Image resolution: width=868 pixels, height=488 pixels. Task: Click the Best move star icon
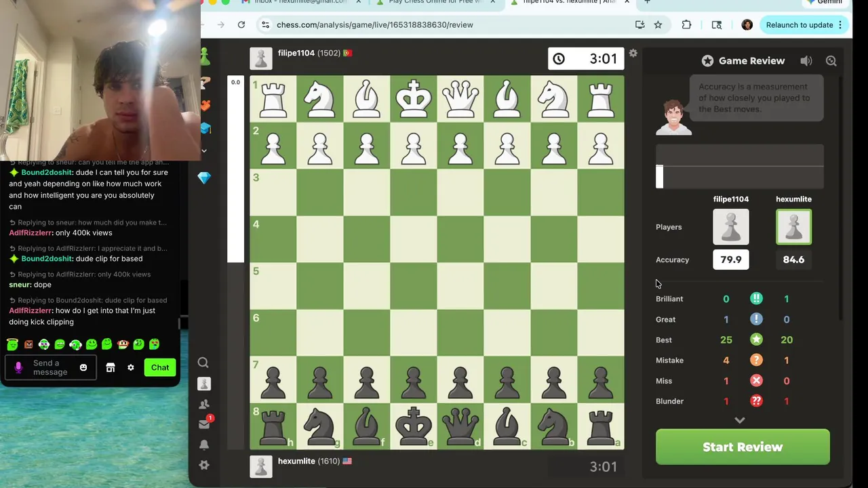756,340
